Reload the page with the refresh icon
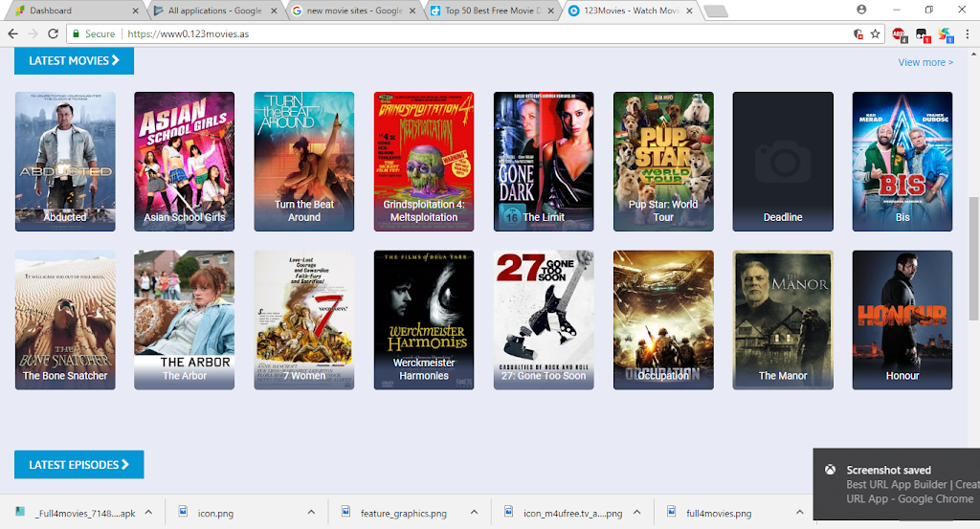 coord(54,33)
